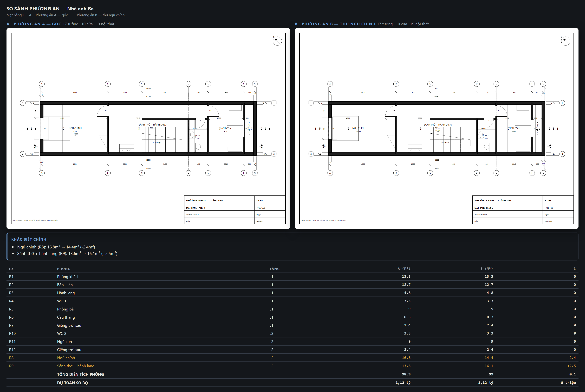The image size is (585, 392).
Task: Click subtitle starting 'Mặt bằng L2 · A = Phương án A'
Action: pos(65,15)
